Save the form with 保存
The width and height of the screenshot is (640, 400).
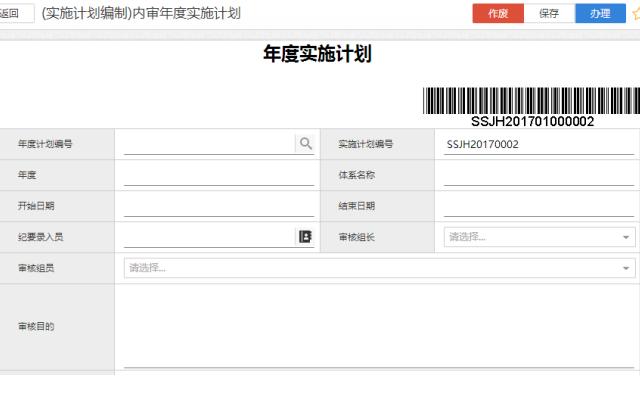(x=549, y=14)
